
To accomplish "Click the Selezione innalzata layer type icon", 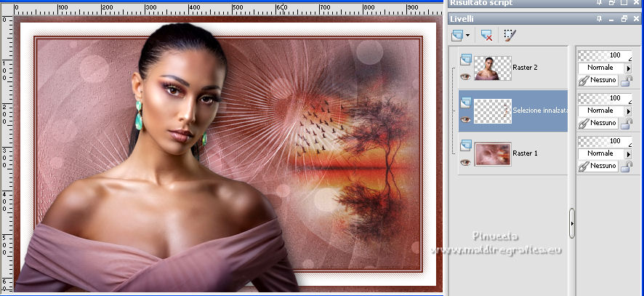I will (465, 103).
